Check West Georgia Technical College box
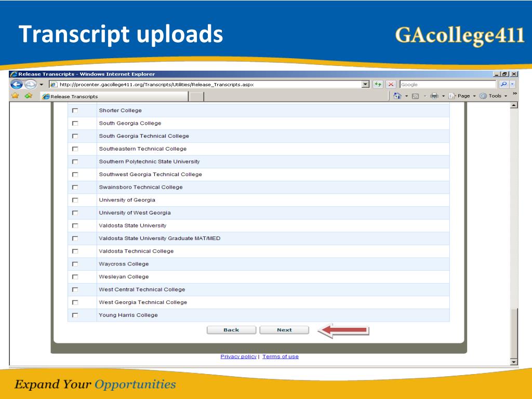This screenshot has width=532, height=399. pos(75,302)
